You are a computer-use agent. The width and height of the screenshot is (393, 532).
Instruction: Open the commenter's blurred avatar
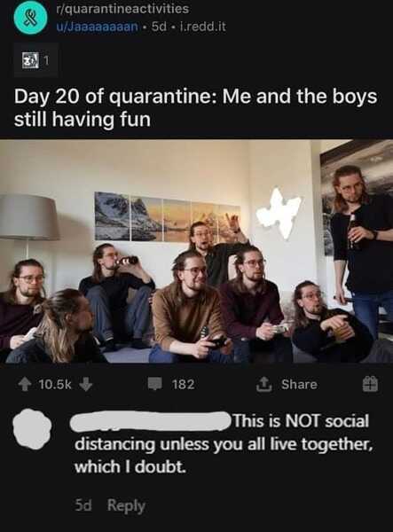pyautogui.click(x=32, y=428)
